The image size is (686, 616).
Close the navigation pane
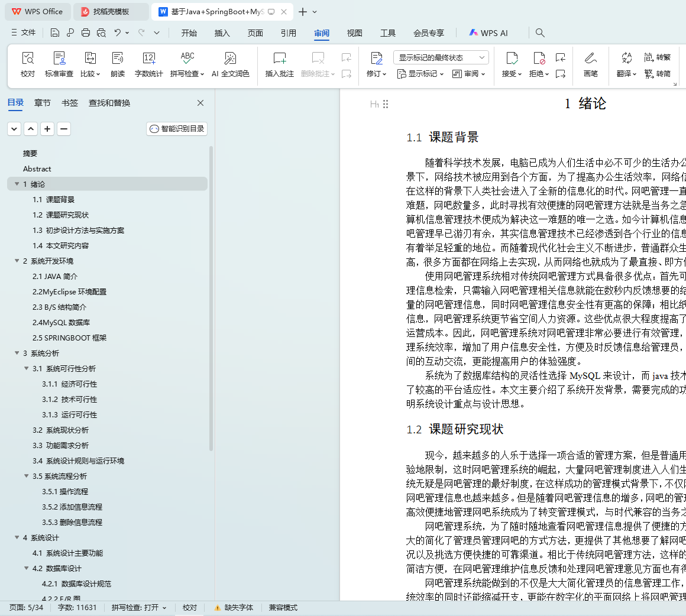click(x=200, y=103)
